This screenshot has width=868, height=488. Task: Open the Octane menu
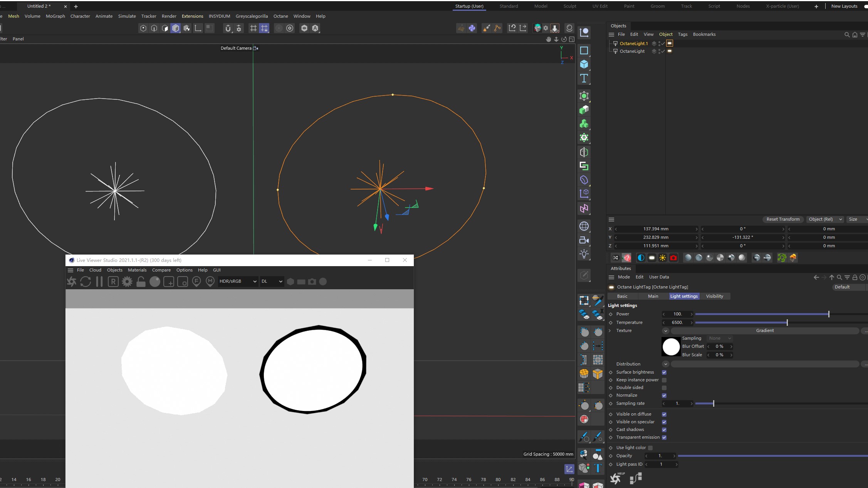280,16
